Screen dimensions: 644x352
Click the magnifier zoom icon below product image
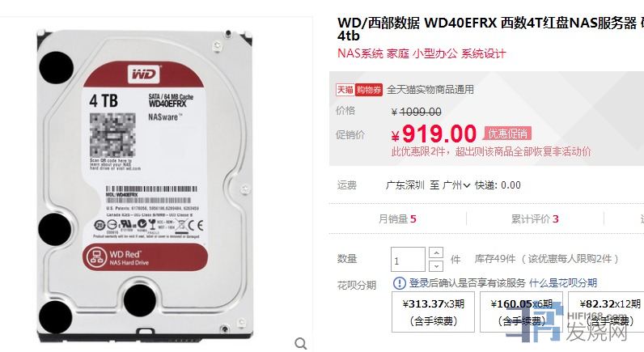[x=301, y=343]
